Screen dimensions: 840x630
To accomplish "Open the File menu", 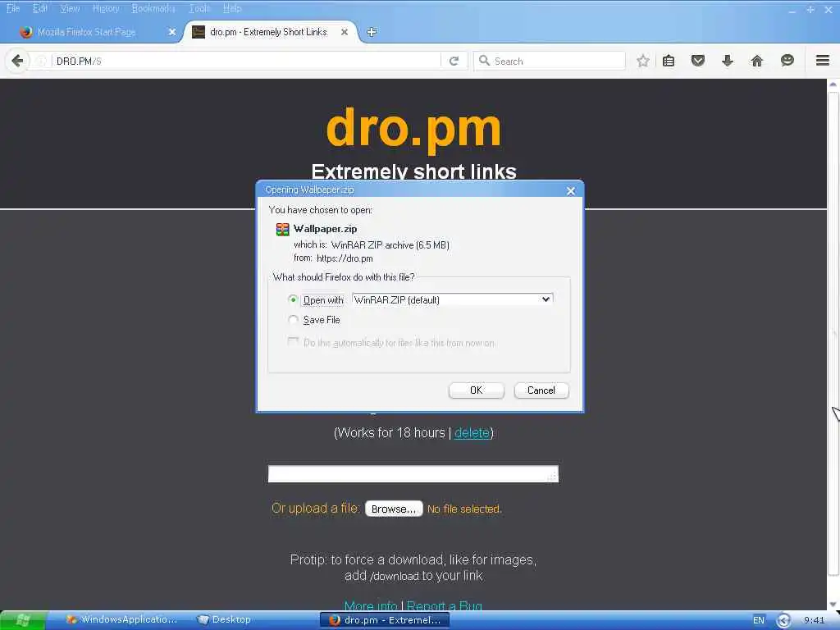I will tap(13, 8).
